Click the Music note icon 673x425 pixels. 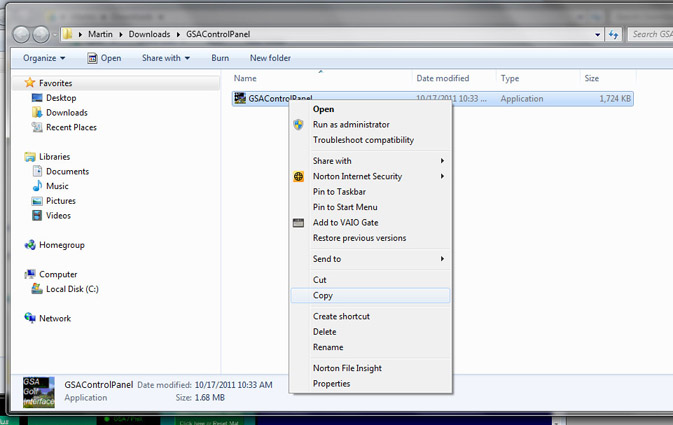tap(37, 186)
